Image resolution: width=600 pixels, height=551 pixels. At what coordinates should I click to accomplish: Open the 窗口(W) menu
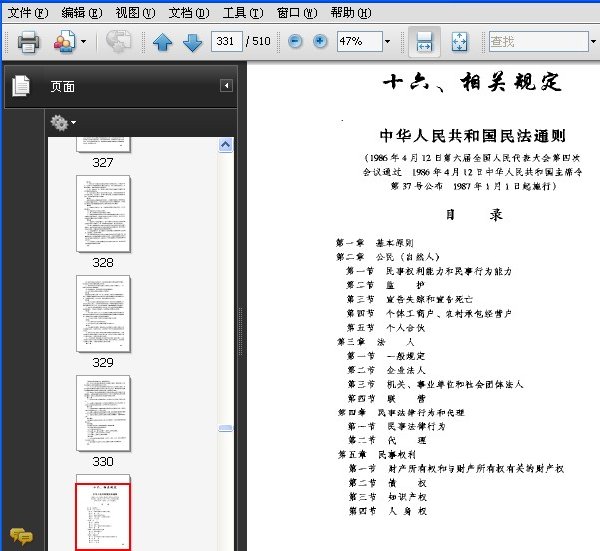(297, 13)
